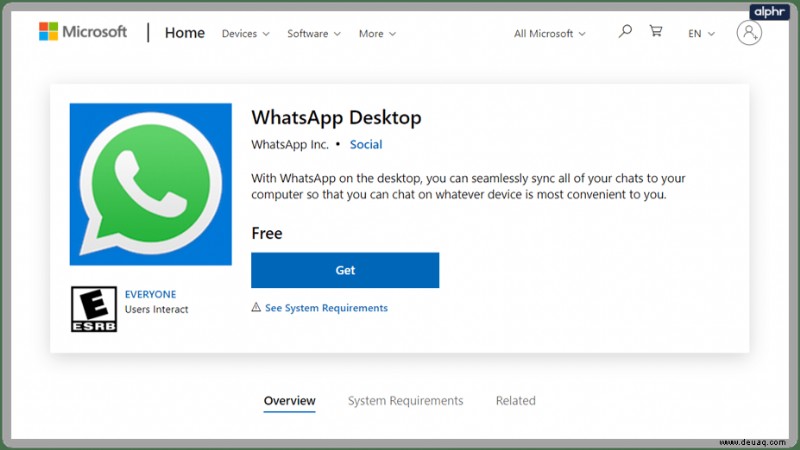
Task: Click the EVERYONE rating link
Action: [151, 294]
